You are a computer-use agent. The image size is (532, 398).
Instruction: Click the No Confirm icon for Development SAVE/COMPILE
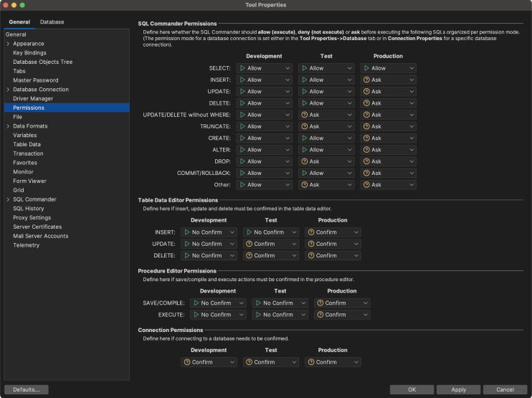coord(196,303)
